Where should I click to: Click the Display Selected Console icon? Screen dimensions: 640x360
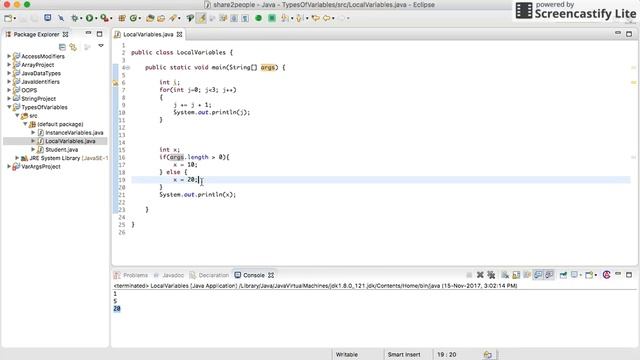click(574, 275)
